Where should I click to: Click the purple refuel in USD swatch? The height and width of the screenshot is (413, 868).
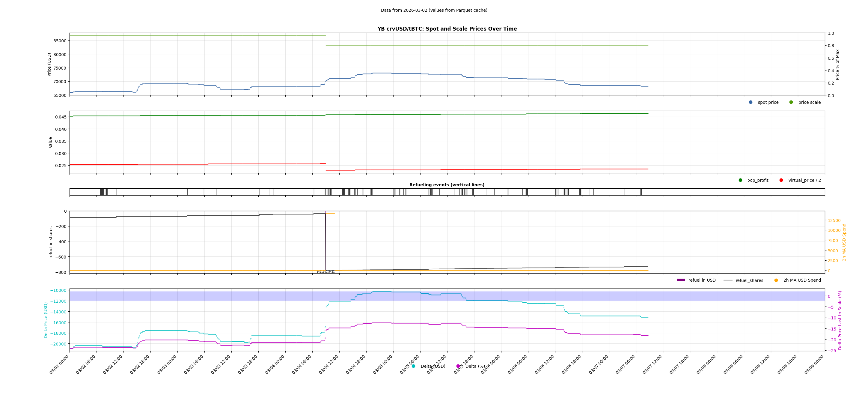(x=681, y=280)
